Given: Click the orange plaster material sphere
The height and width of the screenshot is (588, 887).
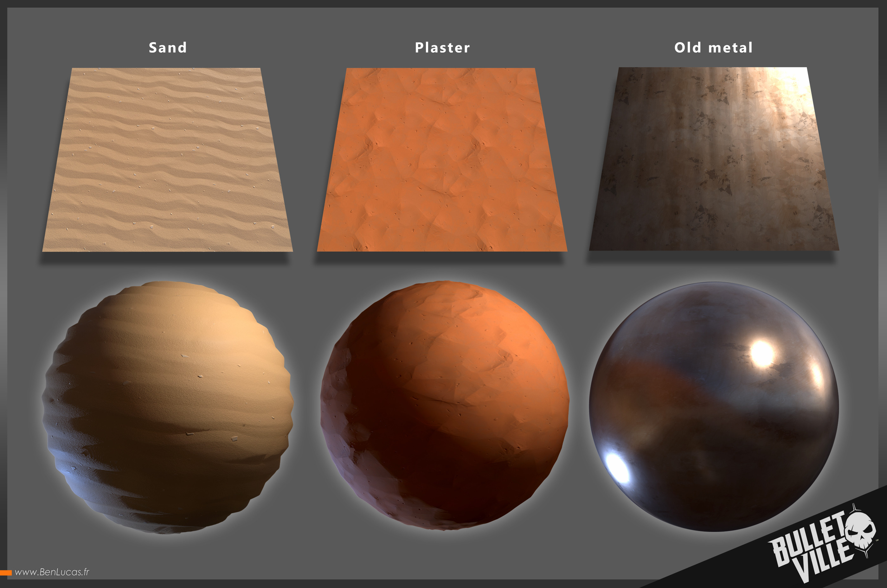Looking at the screenshot, I should coord(445,406).
